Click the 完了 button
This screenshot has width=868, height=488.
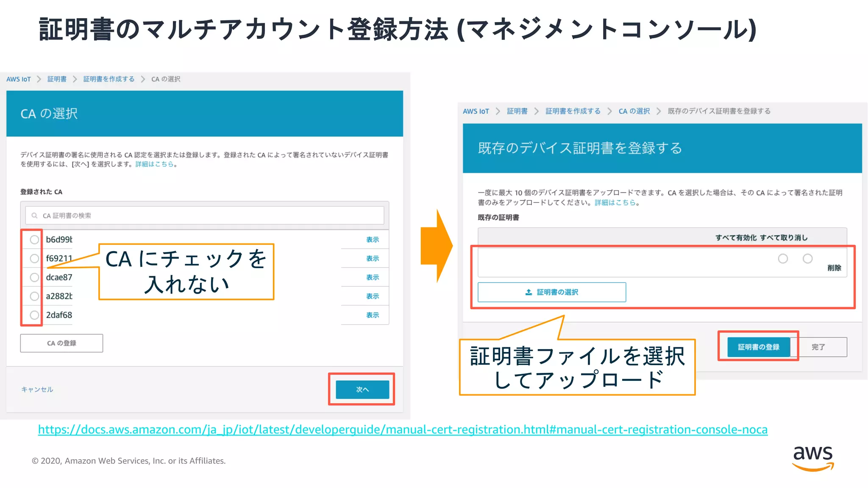point(818,347)
